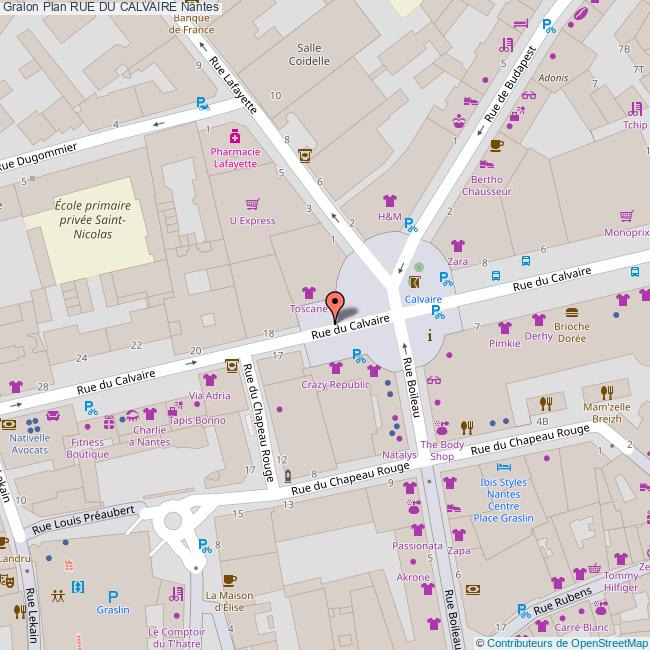Select the Brioche Dorée fast food icon
650x650 pixels.
pos(572,311)
